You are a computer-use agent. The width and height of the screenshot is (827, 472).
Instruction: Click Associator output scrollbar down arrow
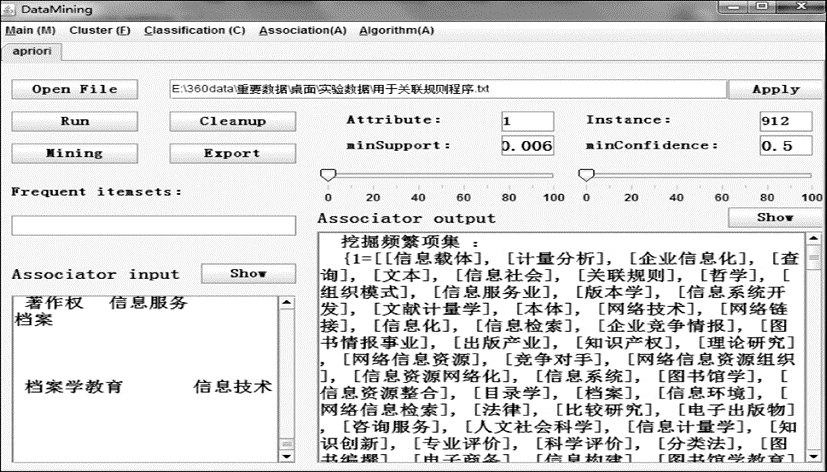(814, 457)
